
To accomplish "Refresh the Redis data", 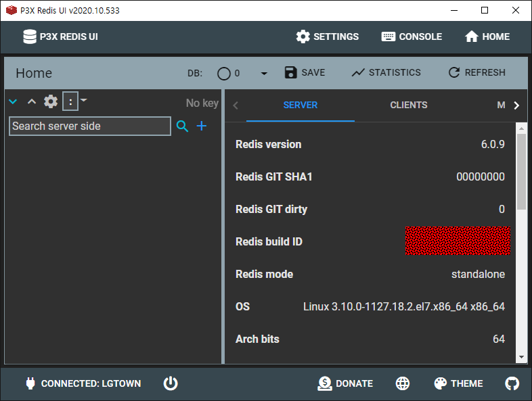I will pos(476,72).
